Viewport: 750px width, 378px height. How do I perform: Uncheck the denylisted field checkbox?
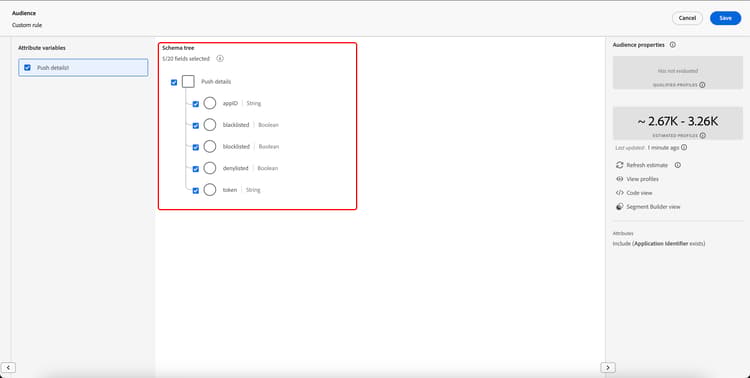(196, 169)
